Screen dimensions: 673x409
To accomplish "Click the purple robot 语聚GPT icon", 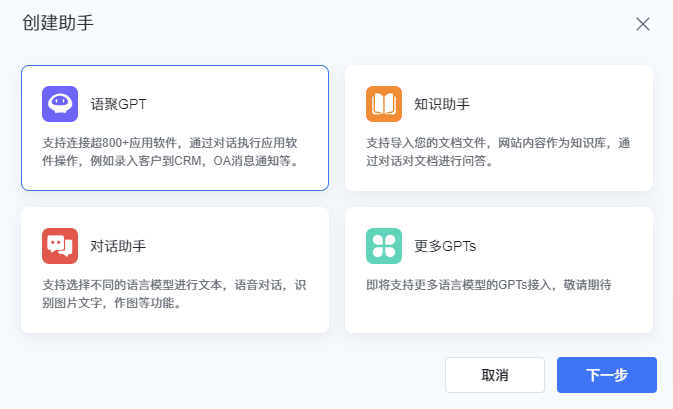I will 60,103.
